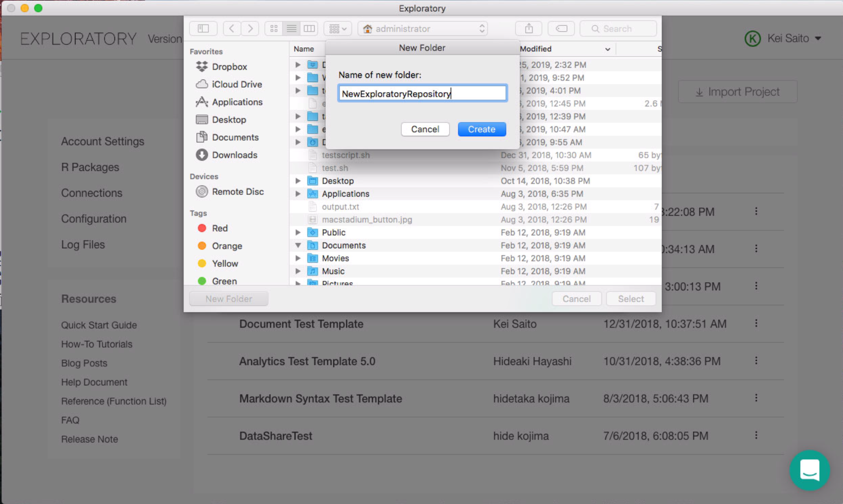Click Import Project in Exploratory
843x504 pixels.
737,92
